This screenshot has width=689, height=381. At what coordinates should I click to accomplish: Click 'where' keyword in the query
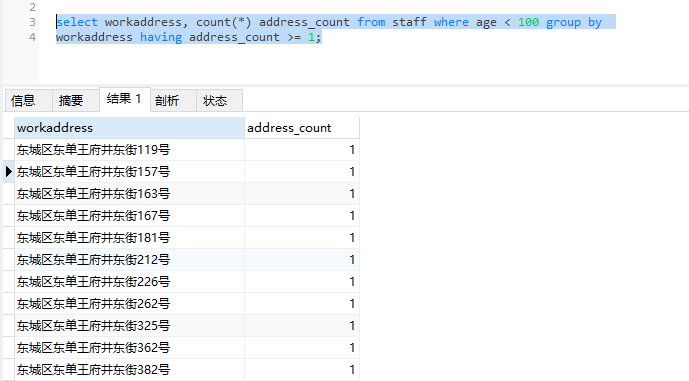[x=451, y=22]
